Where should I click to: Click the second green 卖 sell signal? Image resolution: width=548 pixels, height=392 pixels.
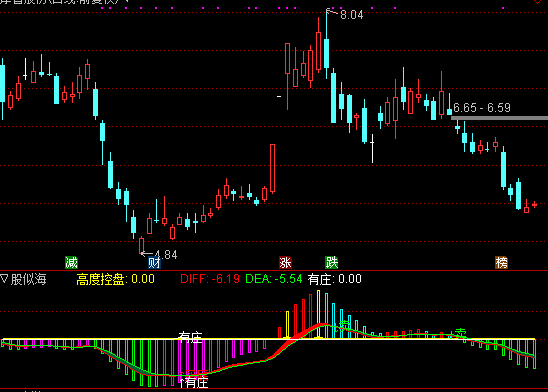click(461, 333)
